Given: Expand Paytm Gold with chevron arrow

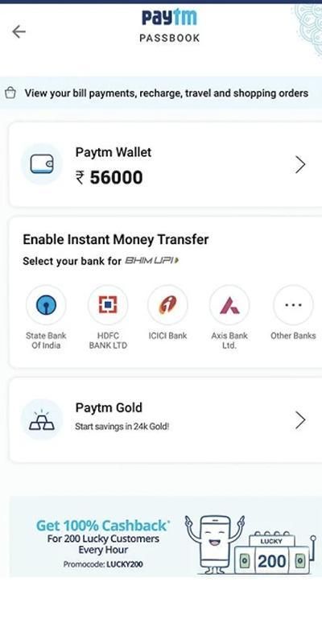Looking at the screenshot, I should tap(300, 420).
